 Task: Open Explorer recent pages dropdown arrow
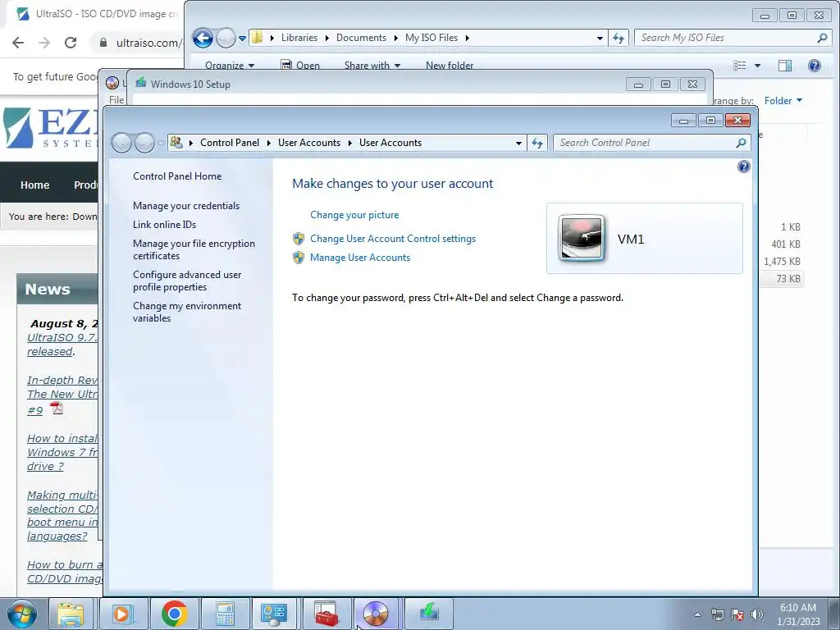tap(242, 38)
